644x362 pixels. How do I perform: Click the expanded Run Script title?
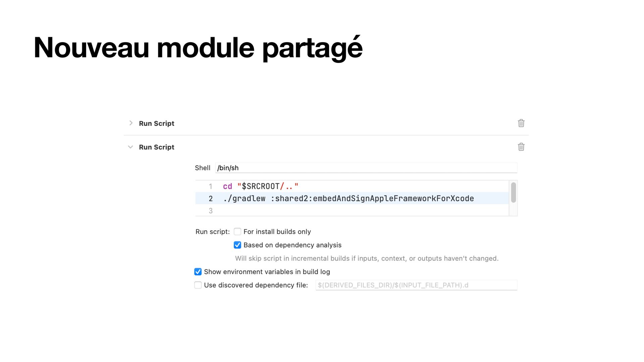[x=157, y=147]
